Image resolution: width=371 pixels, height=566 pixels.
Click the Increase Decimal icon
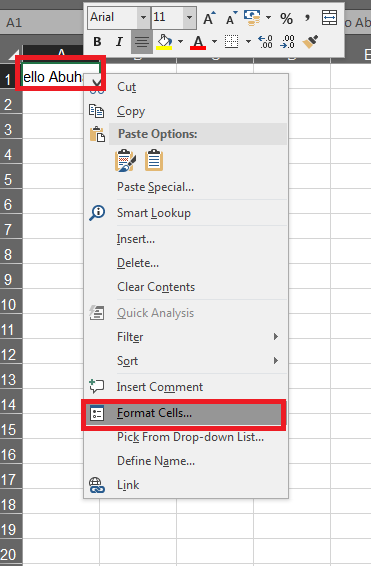coord(266,42)
